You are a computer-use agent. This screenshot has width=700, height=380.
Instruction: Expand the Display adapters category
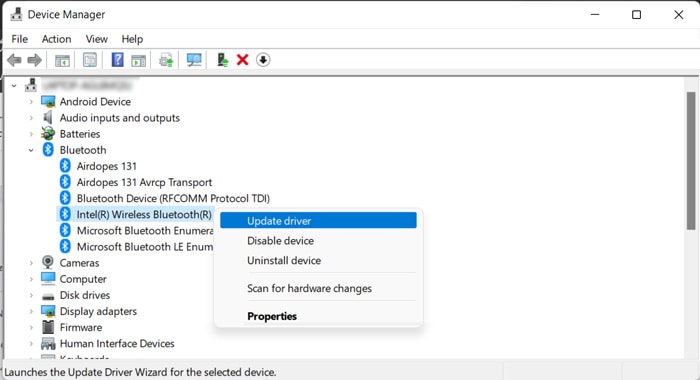[x=31, y=311]
